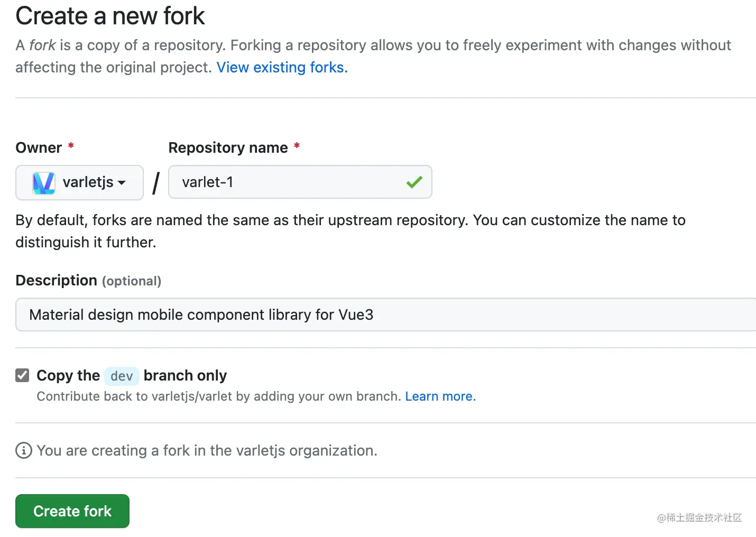This screenshot has height=537, width=756.
Task: Open the Owner dropdown showing varletjs
Action: [79, 182]
